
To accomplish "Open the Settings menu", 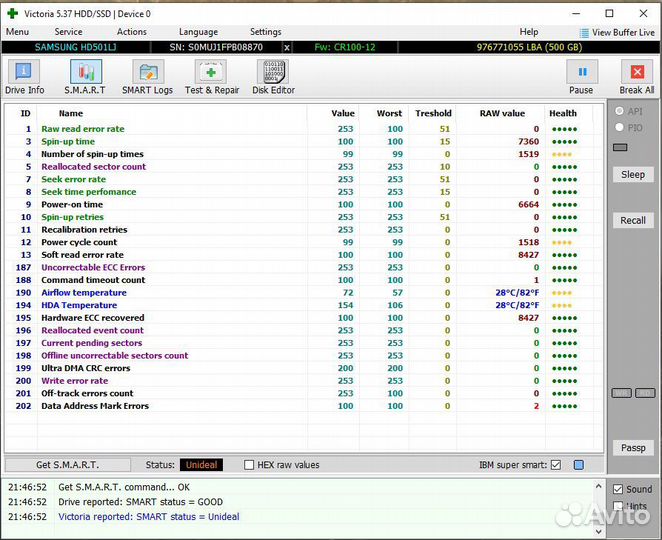I will (x=265, y=32).
